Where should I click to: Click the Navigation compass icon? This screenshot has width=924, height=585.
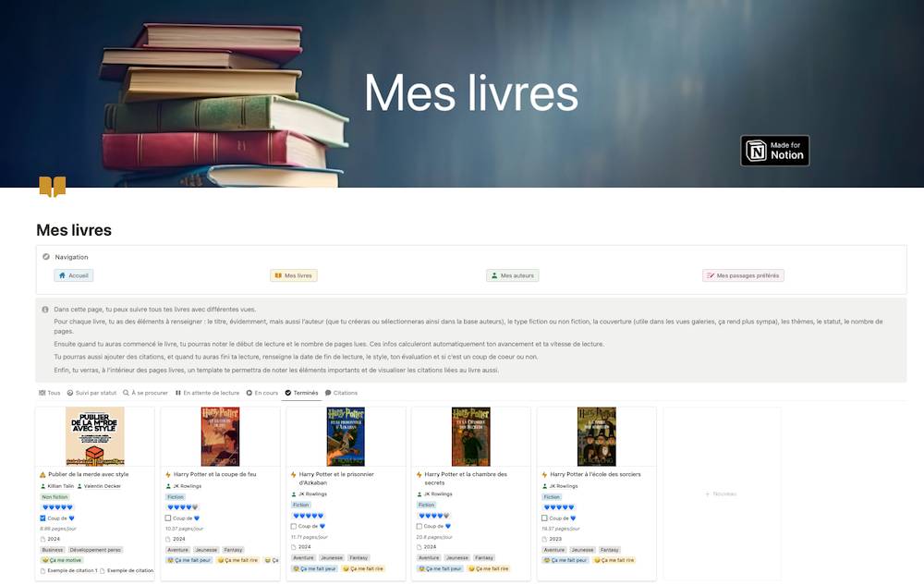tap(46, 257)
